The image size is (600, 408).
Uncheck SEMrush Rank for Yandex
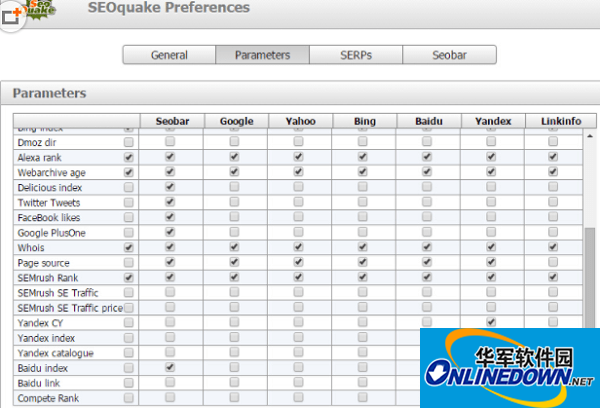click(491, 277)
